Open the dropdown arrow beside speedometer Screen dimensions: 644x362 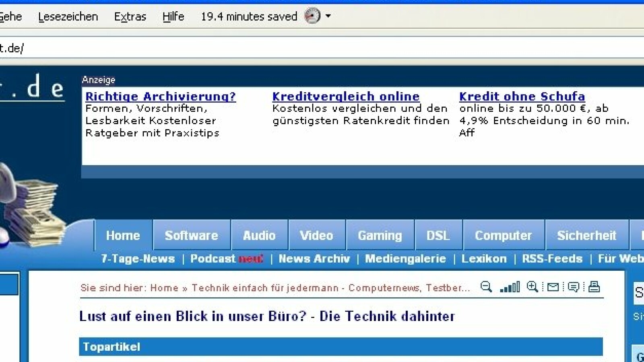[x=328, y=16]
